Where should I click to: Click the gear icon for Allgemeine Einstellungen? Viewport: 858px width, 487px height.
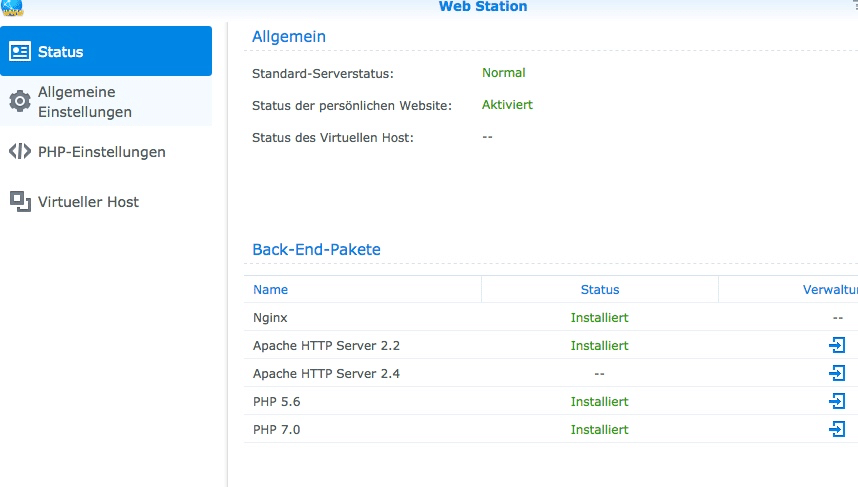point(20,101)
